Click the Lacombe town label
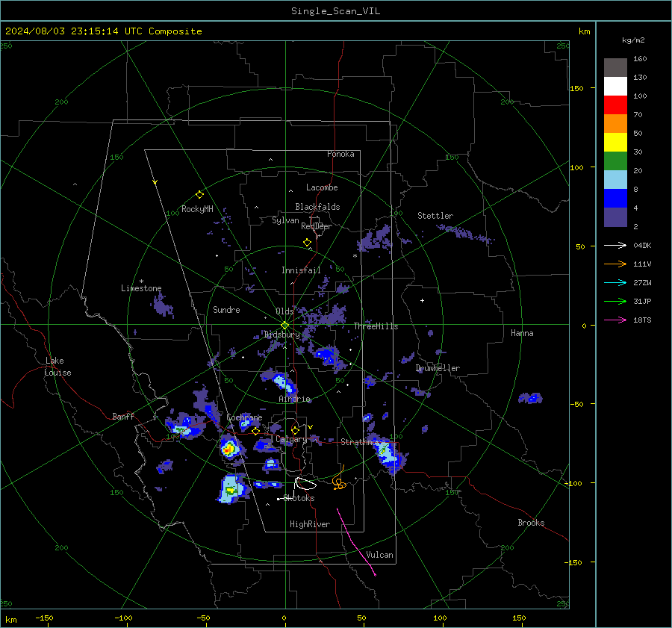This screenshot has width=672, height=628. coord(322,187)
